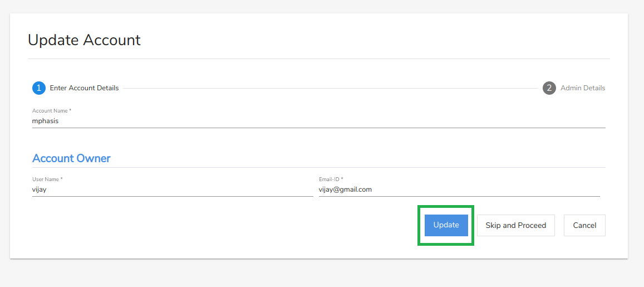
Task: Focus the Email-ID input field
Action: pyautogui.click(x=459, y=189)
